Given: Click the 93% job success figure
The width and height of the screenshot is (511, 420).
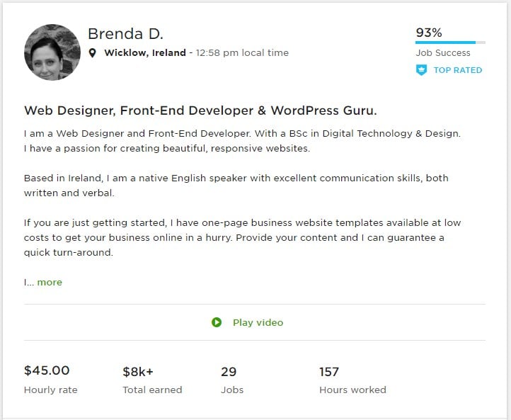Looking at the screenshot, I should 428,32.
